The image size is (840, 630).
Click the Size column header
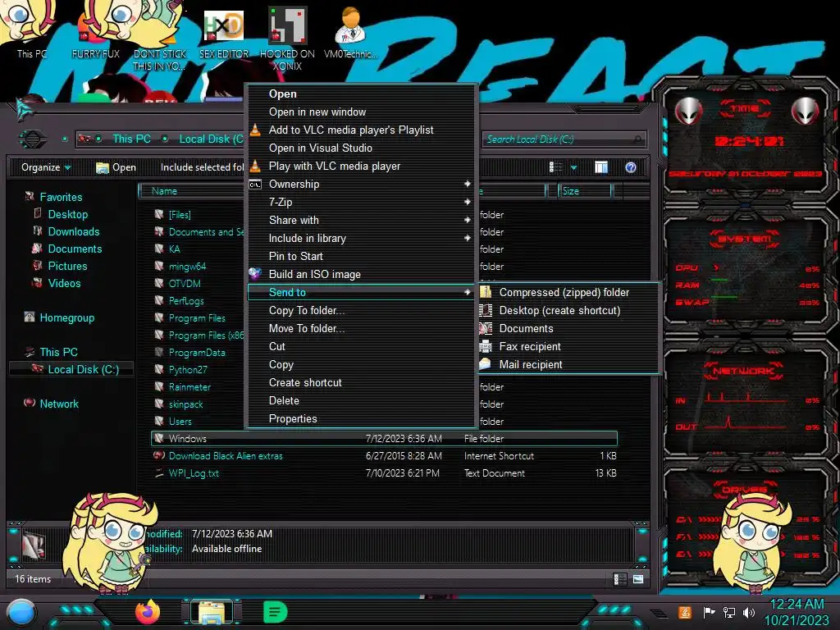[x=584, y=191]
